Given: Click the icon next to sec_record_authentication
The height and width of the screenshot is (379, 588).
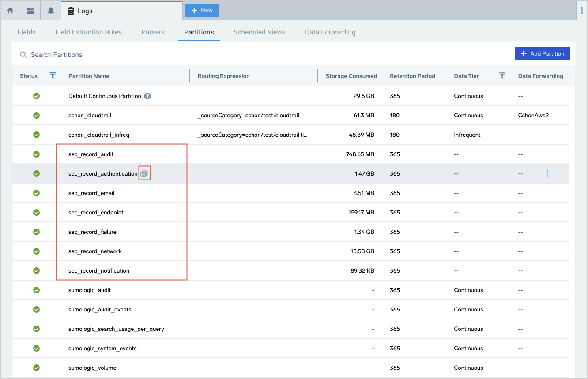Looking at the screenshot, I should [144, 174].
